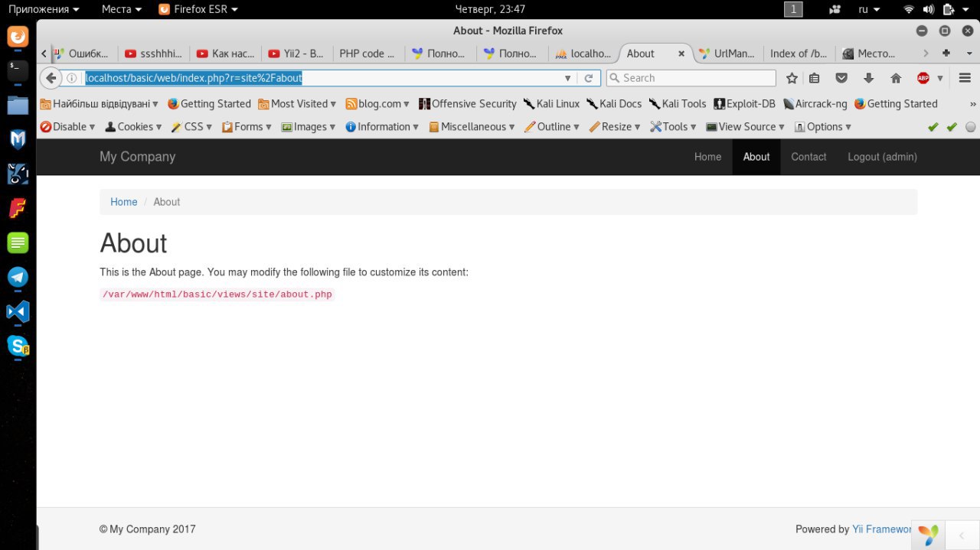Expand the Options dropdown

point(823,127)
